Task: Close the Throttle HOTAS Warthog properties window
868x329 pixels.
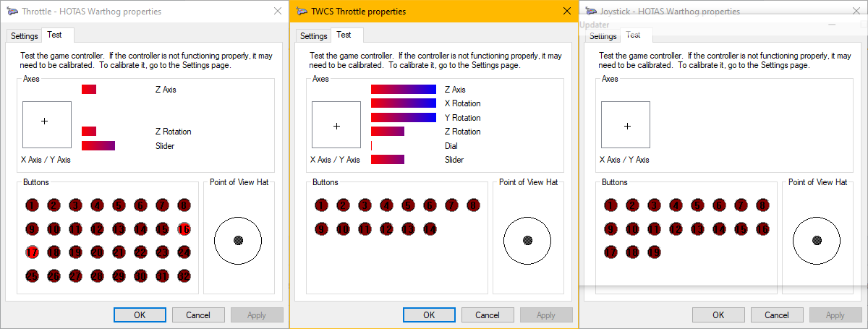Action: click(x=278, y=12)
